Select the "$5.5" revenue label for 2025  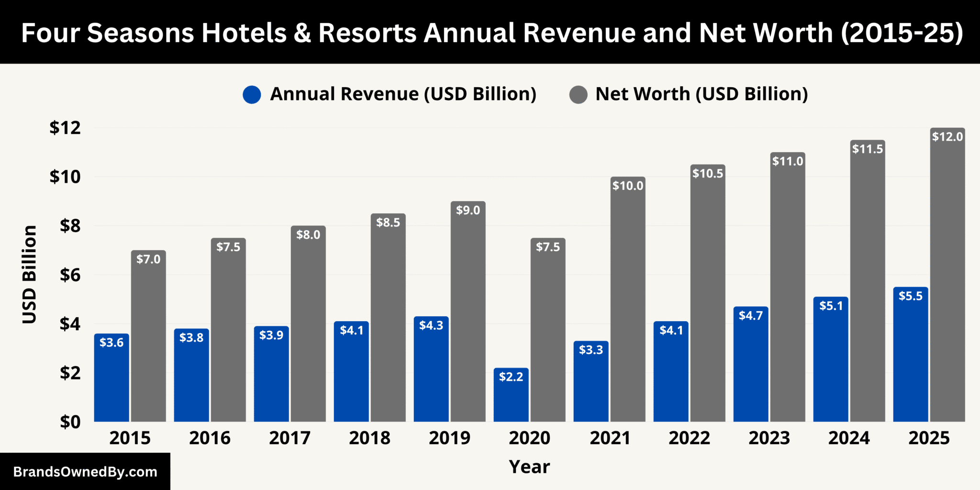point(911,296)
